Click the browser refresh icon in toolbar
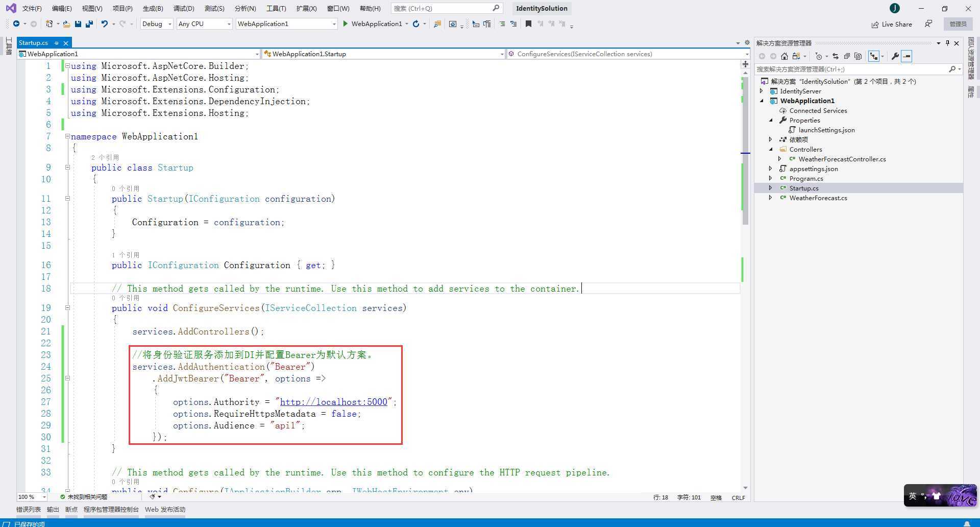Image resolution: width=980 pixels, height=527 pixels. click(416, 24)
